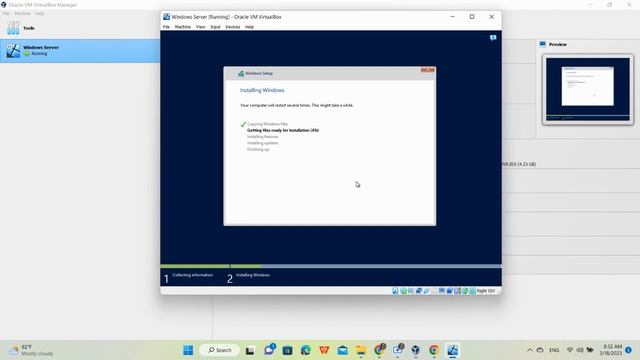Click 'Installing Windows' stage 2 label
The height and width of the screenshot is (360, 640).
pos(253,275)
